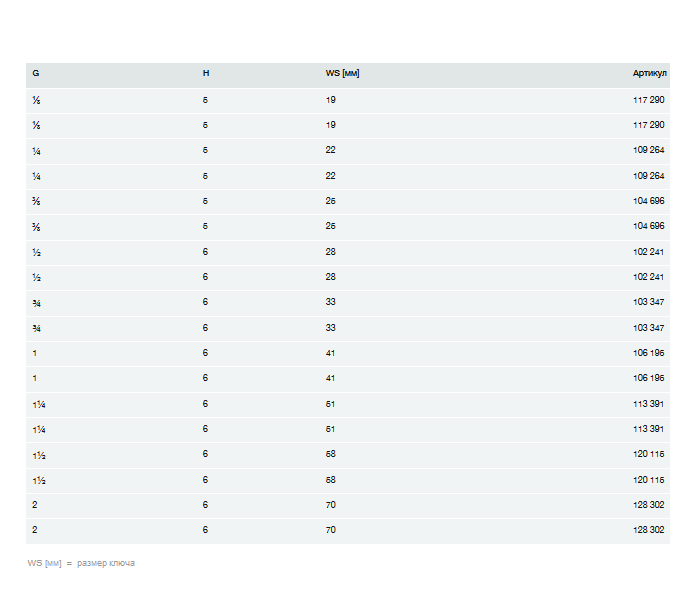Click the second article number 102 241
The width and height of the screenshot is (681, 609).
(648, 277)
